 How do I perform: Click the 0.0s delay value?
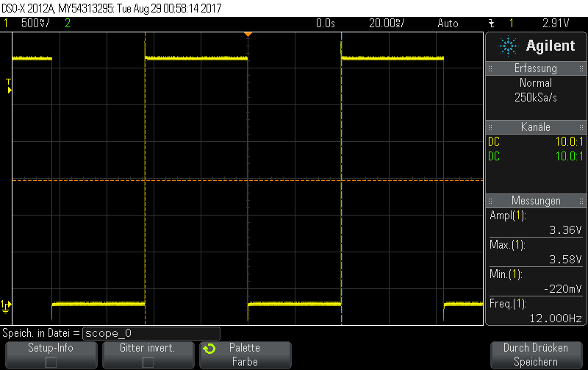[326, 24]
